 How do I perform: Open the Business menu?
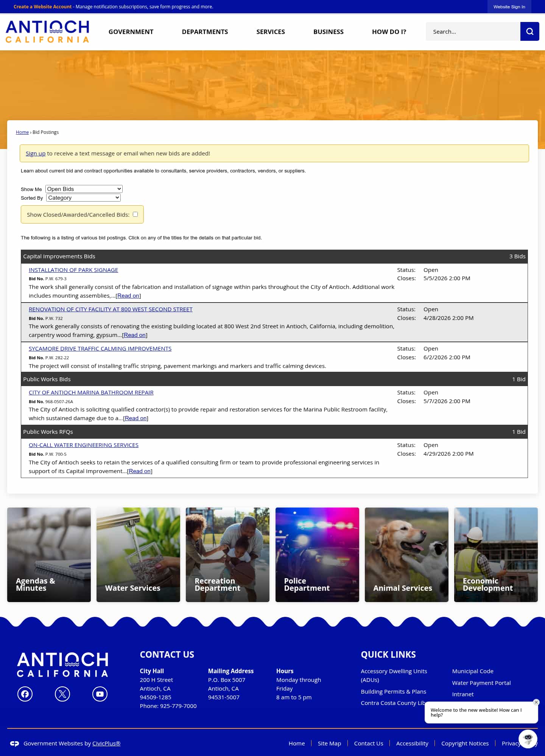[329, 32]
